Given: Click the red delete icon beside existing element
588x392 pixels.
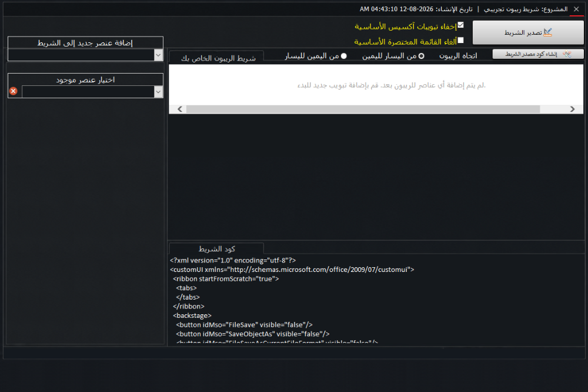Looking at the screenshot, I should tap(14, 91).
